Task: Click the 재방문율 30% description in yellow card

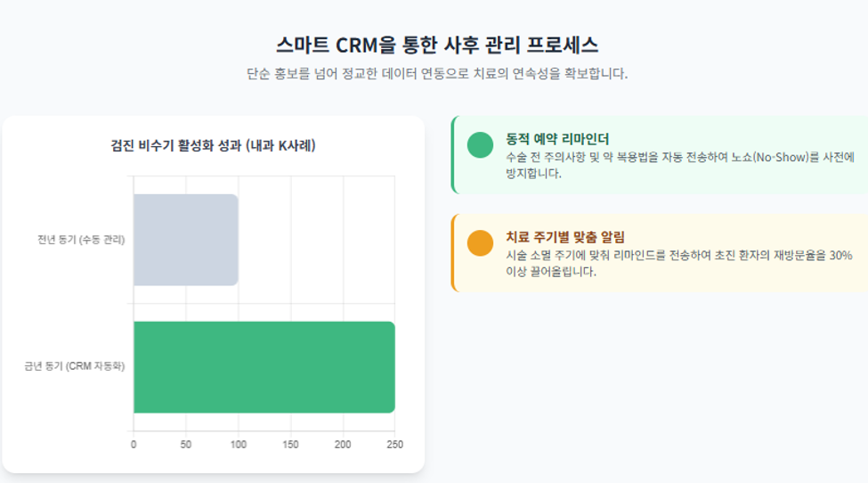Action: (678, 263)
